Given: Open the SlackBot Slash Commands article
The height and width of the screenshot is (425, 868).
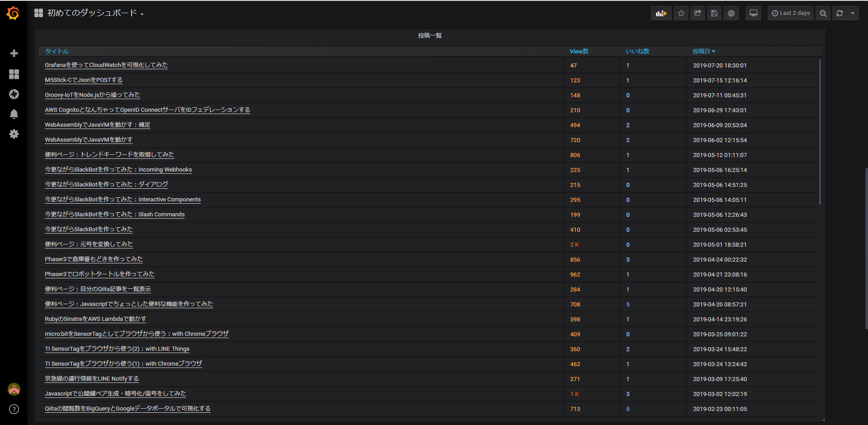Looking at the screenshot, I should 115,215.
